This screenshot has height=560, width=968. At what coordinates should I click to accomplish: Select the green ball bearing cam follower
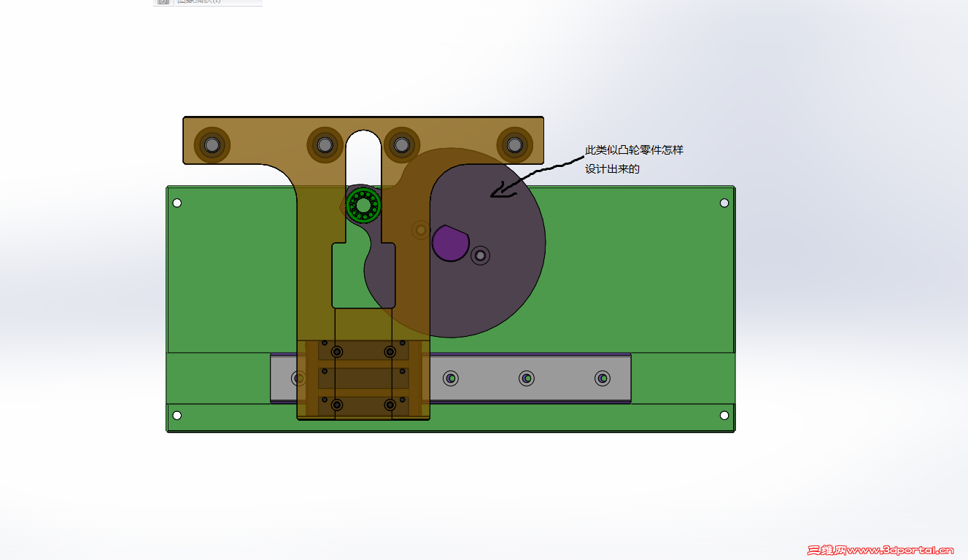coord(363,205)
